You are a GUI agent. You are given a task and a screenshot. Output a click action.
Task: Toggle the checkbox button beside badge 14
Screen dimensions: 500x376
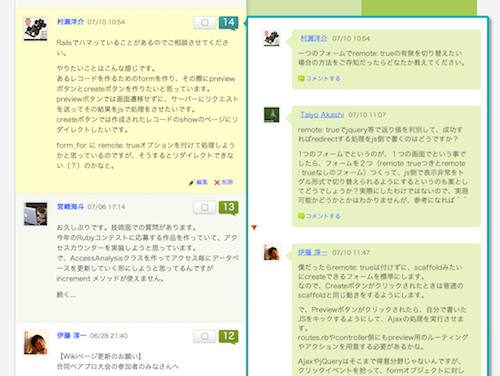click(x=205, y=23)
